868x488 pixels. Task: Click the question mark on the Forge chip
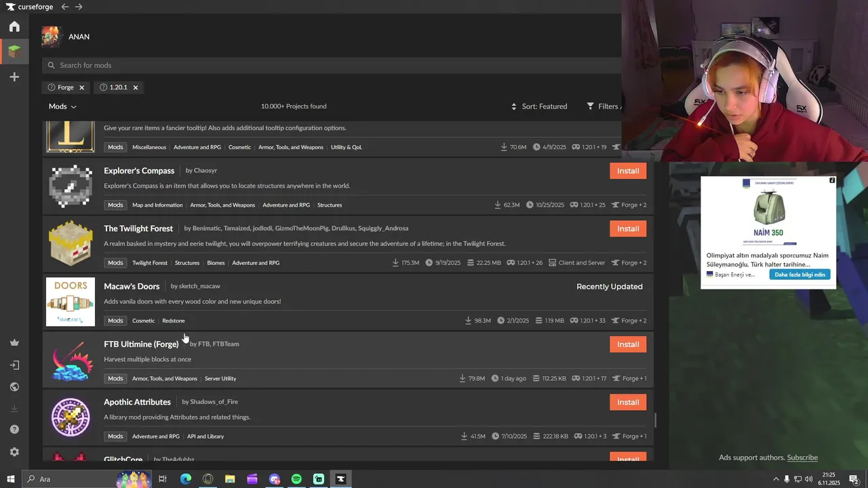[x=52, y=87]
